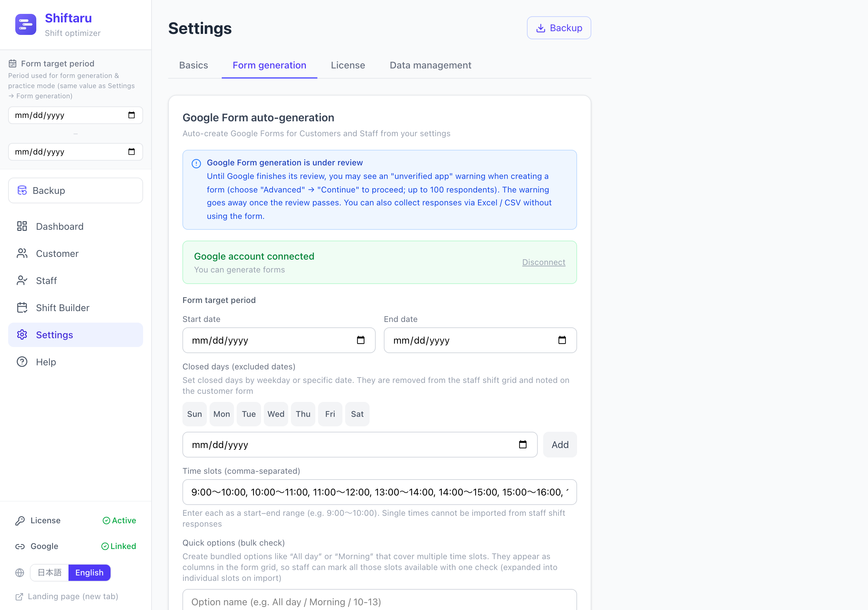Click the Google link chain icon
Viewport: 868px width, 610px height.
[20, 547]
